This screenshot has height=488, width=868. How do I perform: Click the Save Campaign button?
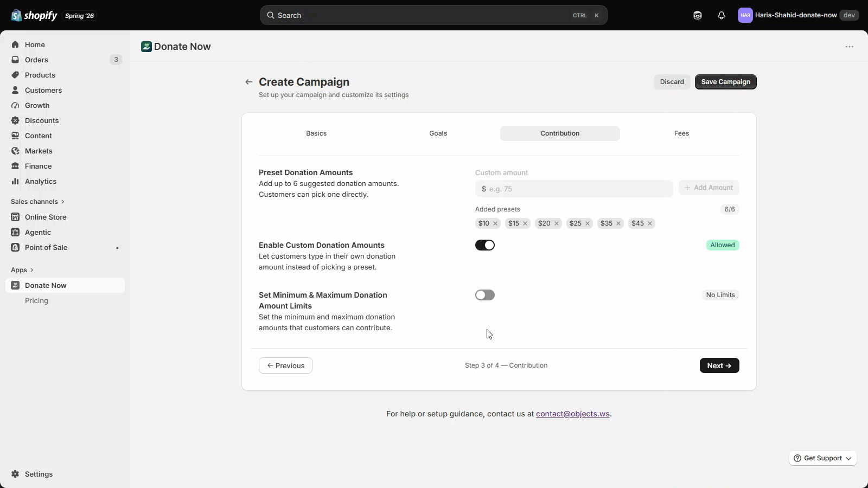coord(726,82)
